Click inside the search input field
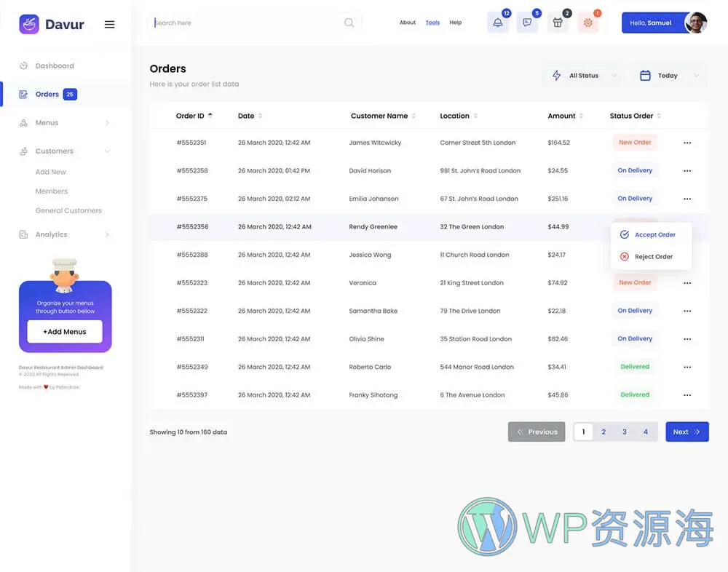Screen dimensions: 728x572 [240, 23]
